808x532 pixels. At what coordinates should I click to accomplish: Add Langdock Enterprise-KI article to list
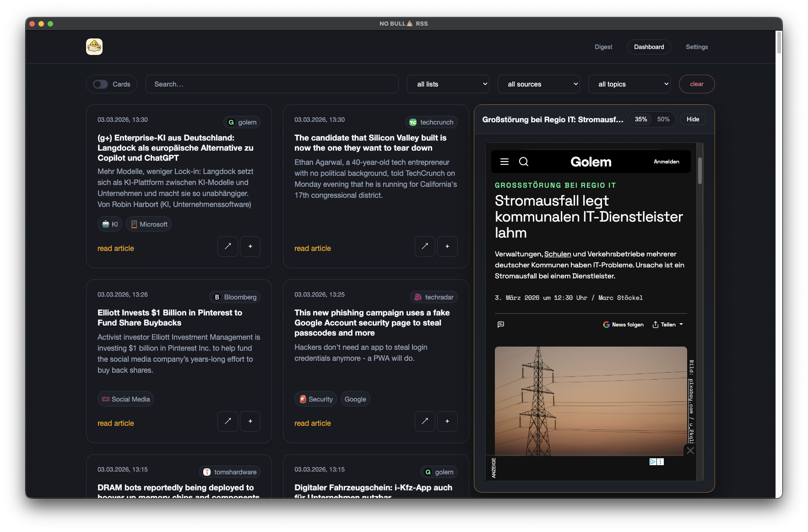click(250, 246)
